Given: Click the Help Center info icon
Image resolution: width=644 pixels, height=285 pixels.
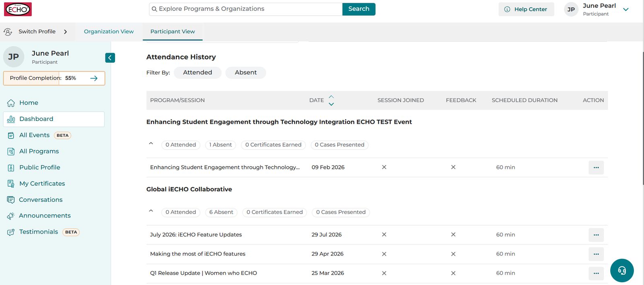Looking at the screenshot, I should 507,9.
